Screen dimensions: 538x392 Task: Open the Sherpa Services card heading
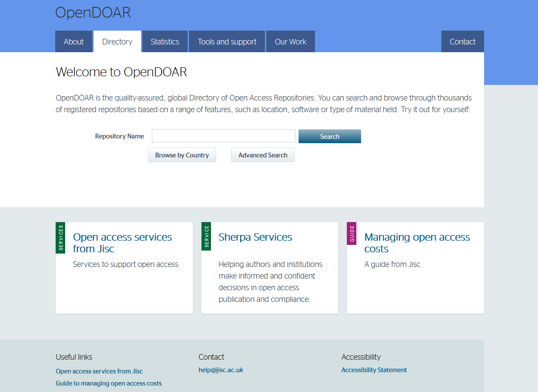255,237
